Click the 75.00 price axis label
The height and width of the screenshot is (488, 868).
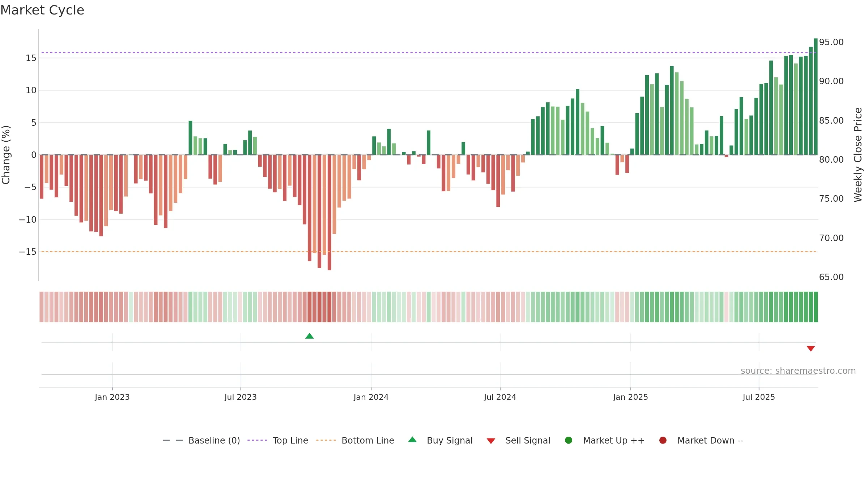pos(831,199)
